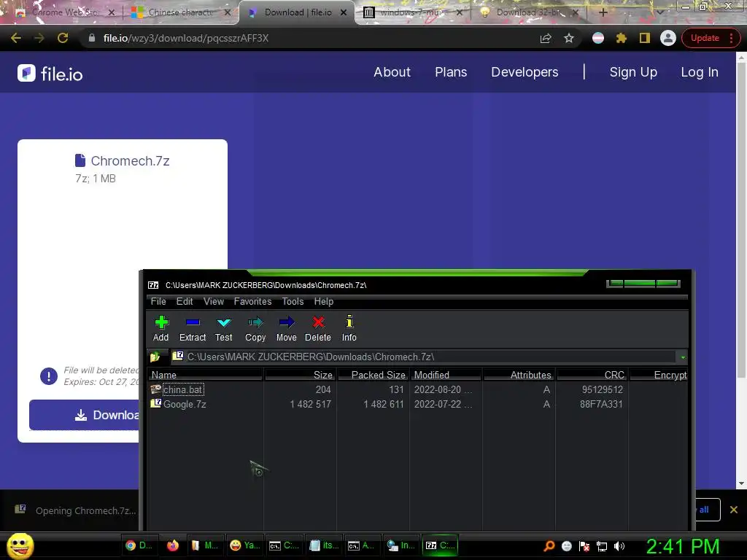Click the 7-Zip address path field

424,357
